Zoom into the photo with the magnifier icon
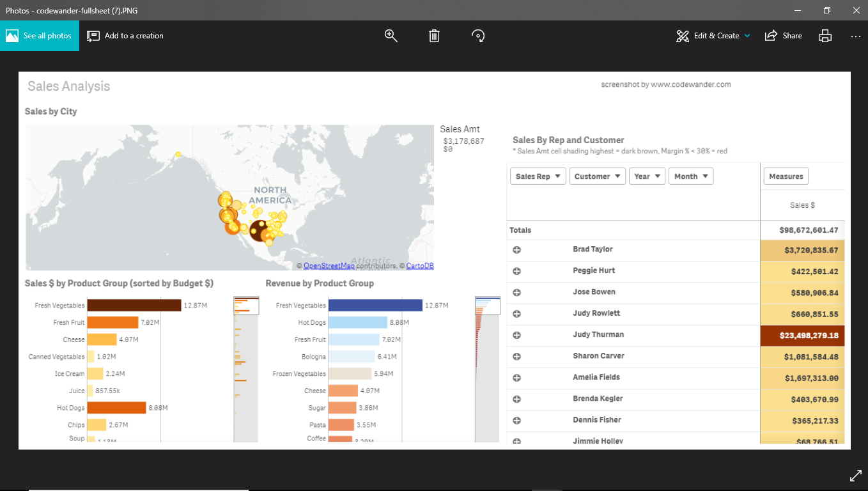 click(391, 36)
